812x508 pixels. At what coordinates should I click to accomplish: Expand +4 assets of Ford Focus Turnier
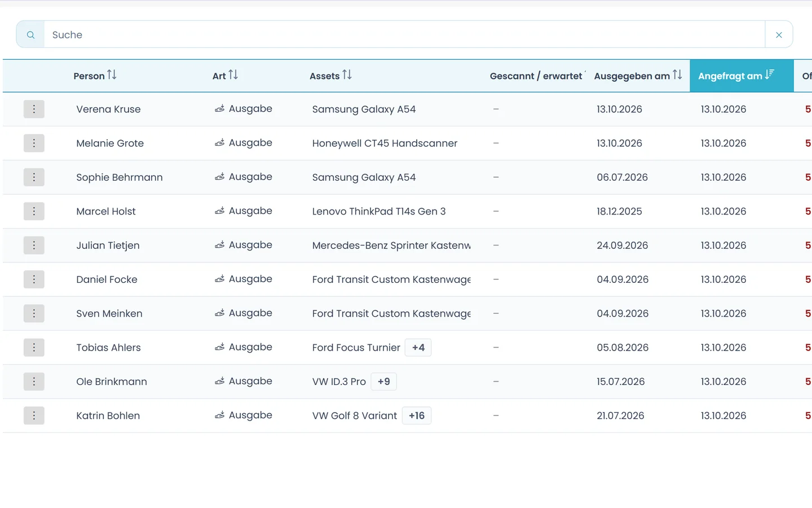(418, 348)
